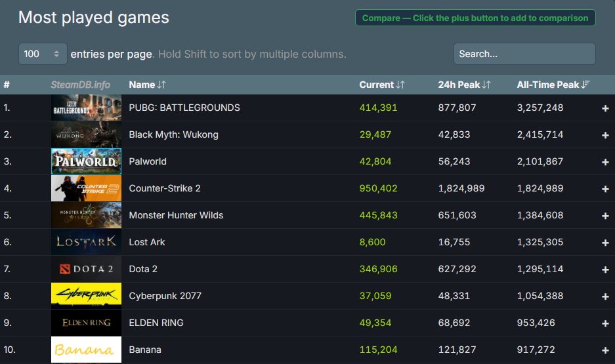The image size is (615, 364).
Task: Select 24h peak value 627,292
Action: point(457,269)
